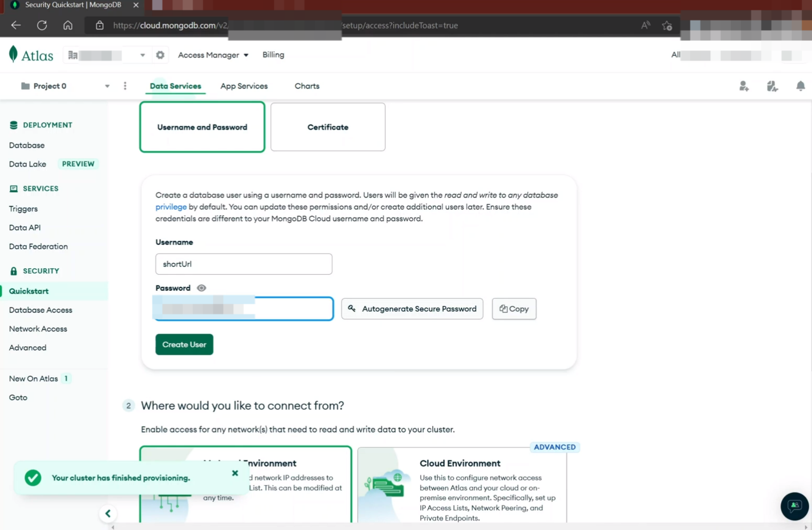This screenshot has height=530, width=812.
Task: Switch to Data Services tab
Action: coord(175,86)
